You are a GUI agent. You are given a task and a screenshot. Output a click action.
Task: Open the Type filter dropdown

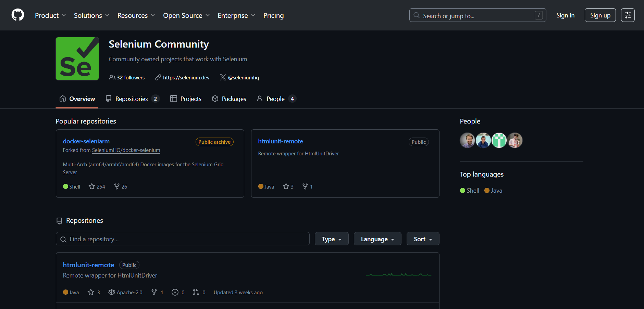[331, 239]
